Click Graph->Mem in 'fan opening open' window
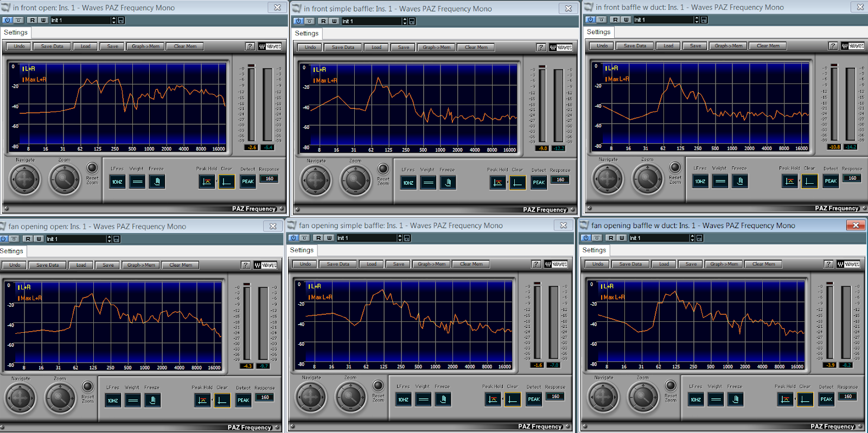This screenshot has width=868, height=433. click(x=141, y=266)
